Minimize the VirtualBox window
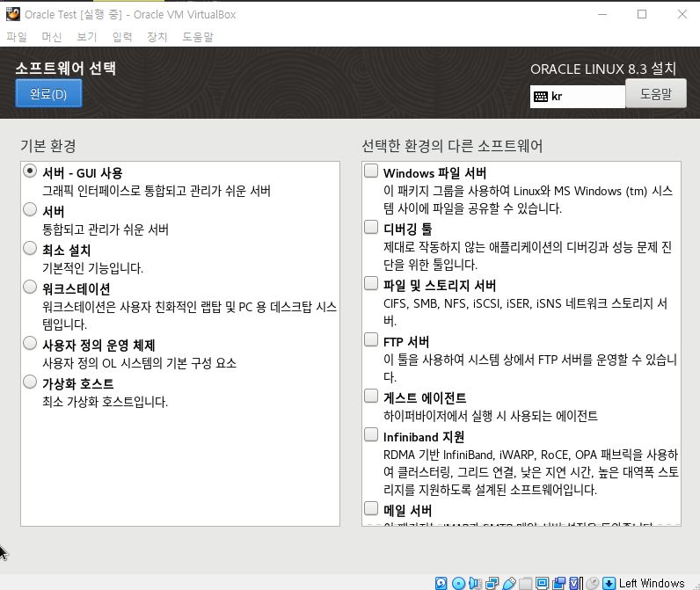The image size is (700, 590). 602,14
